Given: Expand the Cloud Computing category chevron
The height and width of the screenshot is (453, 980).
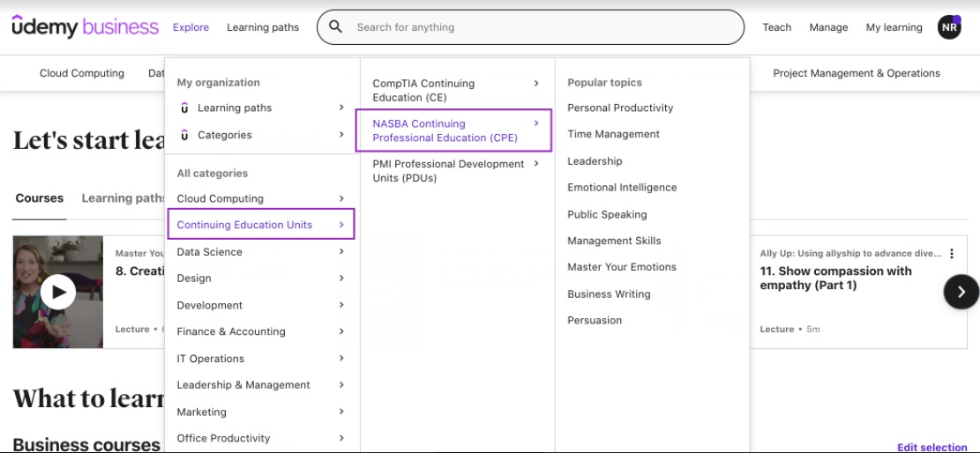Looking at the screenshot, I should 341,198.
